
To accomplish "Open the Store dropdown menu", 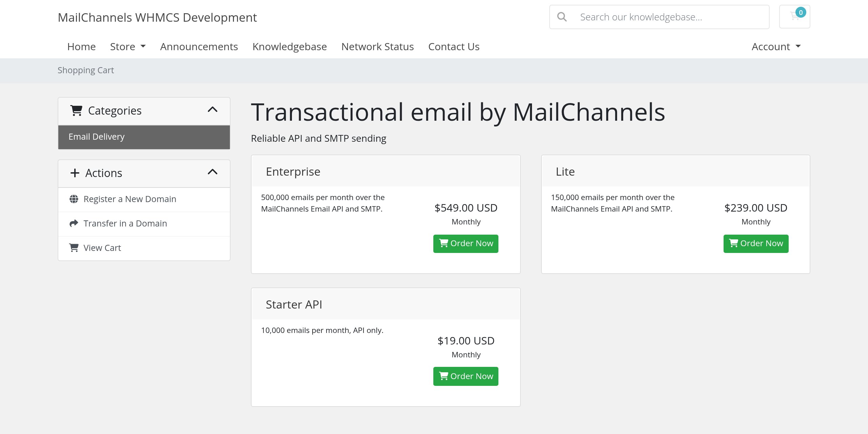I will (128, 46).
